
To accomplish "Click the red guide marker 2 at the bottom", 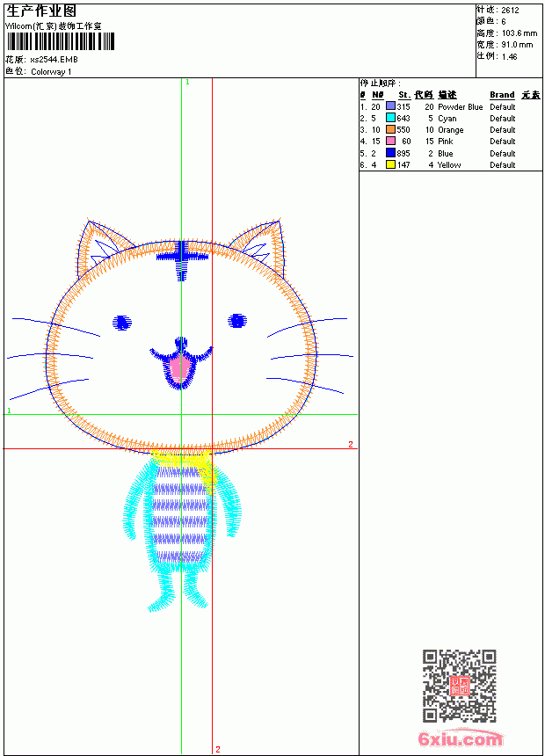I will click(218, 749).
